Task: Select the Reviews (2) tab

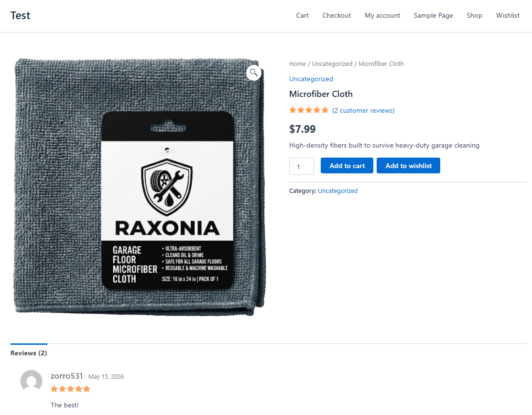Action: pyautogui.click(x=29, y=353)
